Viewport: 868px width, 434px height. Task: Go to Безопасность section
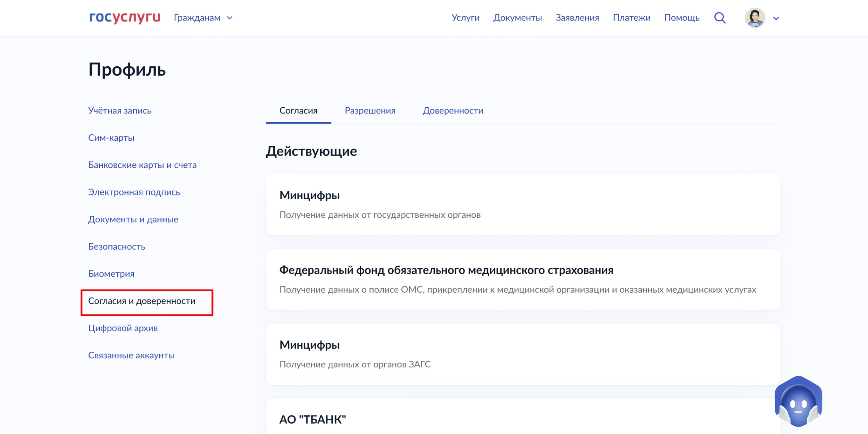tap(117, 247)
